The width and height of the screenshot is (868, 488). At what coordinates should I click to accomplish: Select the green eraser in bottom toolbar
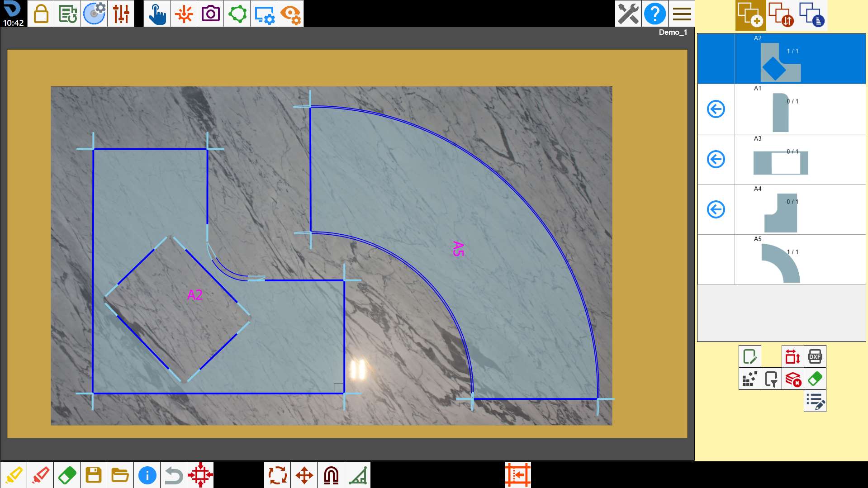point(67,475)
